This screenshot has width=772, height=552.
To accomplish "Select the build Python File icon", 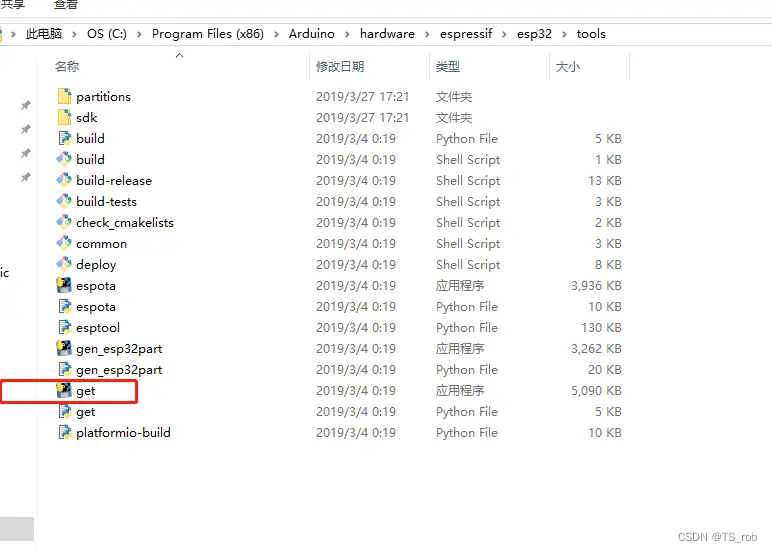I will point(64,138).
